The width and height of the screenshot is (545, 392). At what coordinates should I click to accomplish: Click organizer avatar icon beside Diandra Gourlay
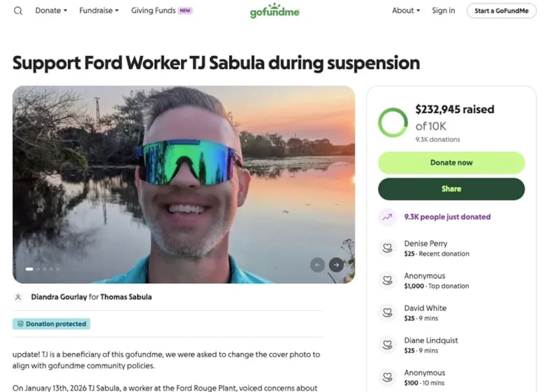(18, 297)
